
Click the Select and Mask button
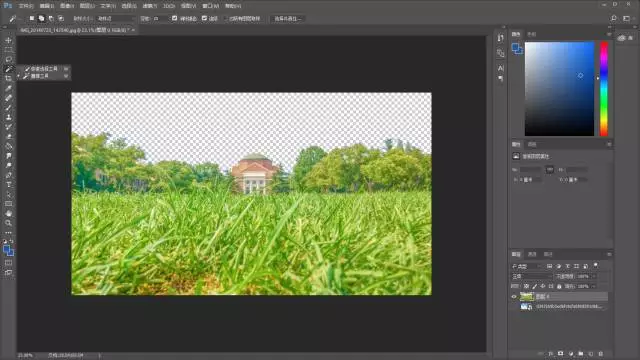(x=287, y=19)
